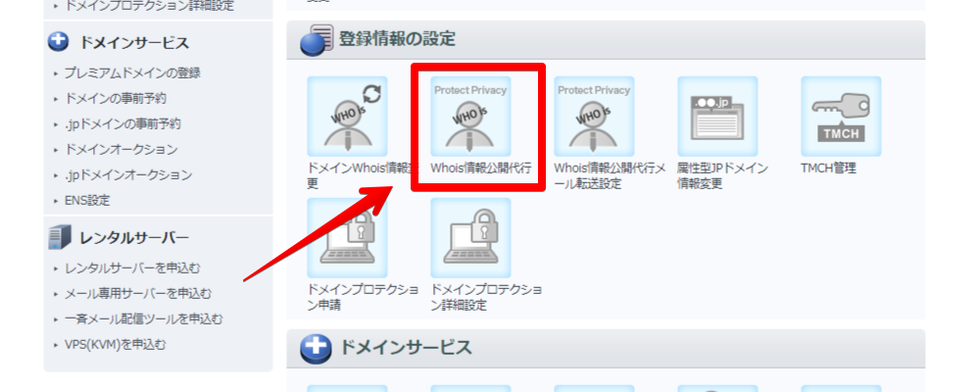Open ENS設定 sidebar link
This screenshot has width=980, height=392.
tap(87, 201)
